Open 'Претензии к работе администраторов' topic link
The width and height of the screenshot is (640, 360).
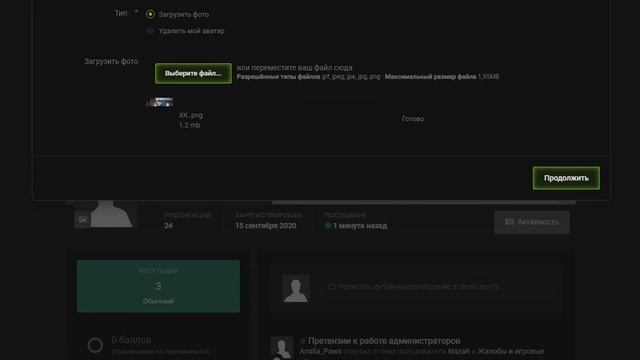384,340
